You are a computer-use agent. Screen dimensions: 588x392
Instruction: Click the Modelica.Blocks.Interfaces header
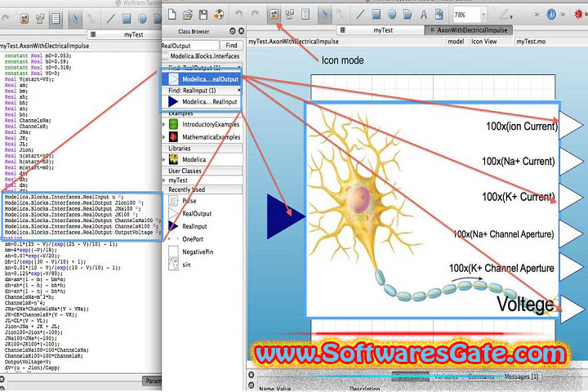coord(205,56)
